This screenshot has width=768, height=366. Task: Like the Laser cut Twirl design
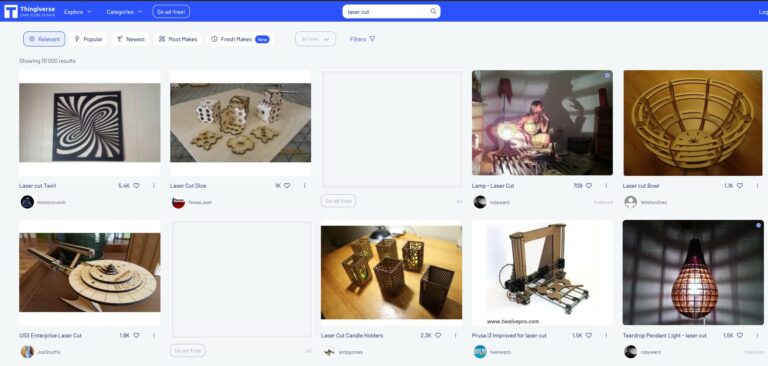click(x=136, y=186)
